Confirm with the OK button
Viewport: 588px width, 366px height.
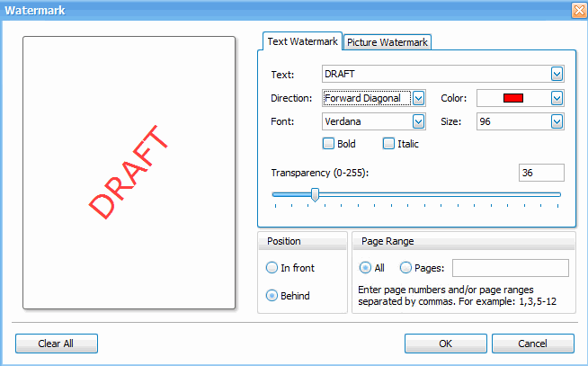click(445, 344)
